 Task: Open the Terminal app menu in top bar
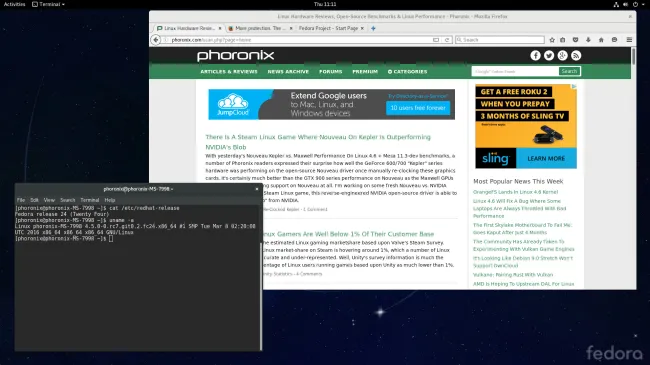tap(49, 4)
